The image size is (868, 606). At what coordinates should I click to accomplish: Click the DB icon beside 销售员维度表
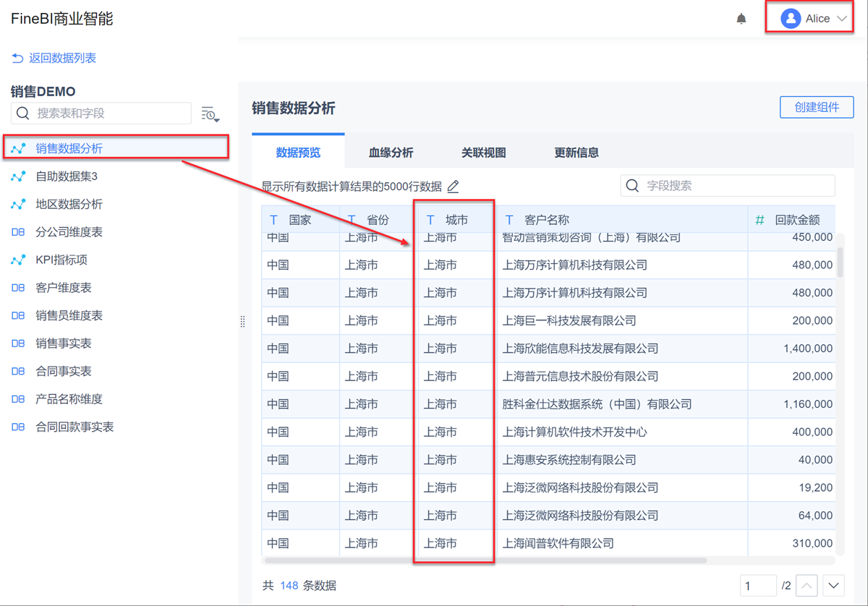[18, 315]
